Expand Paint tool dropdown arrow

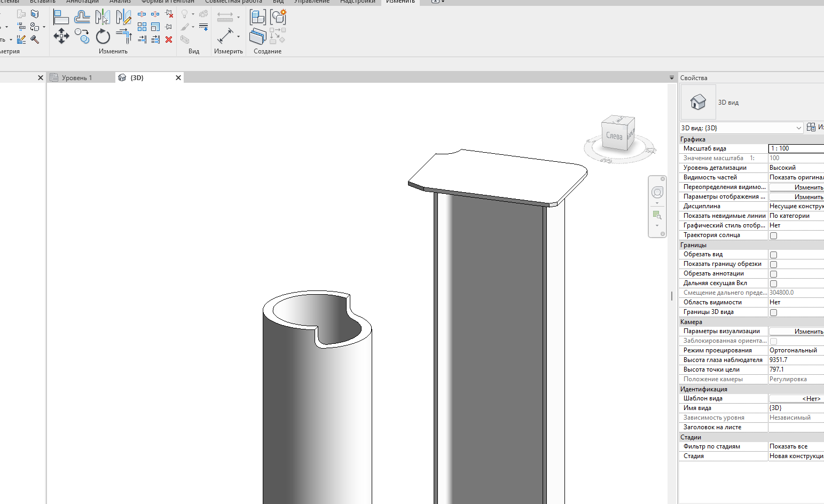click(x=44, y=27)
